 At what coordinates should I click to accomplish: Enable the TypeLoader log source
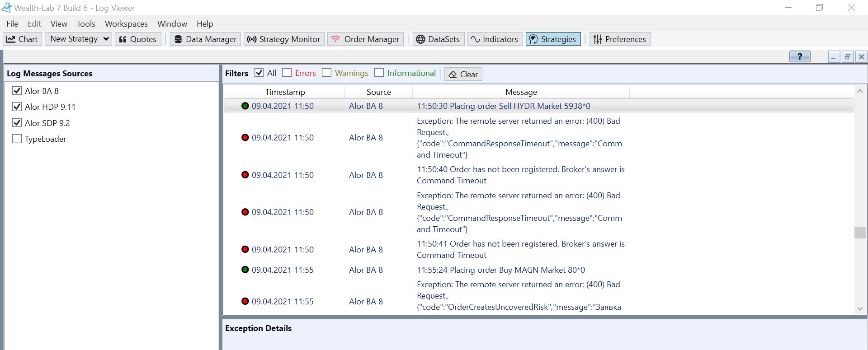click(17, 139)
